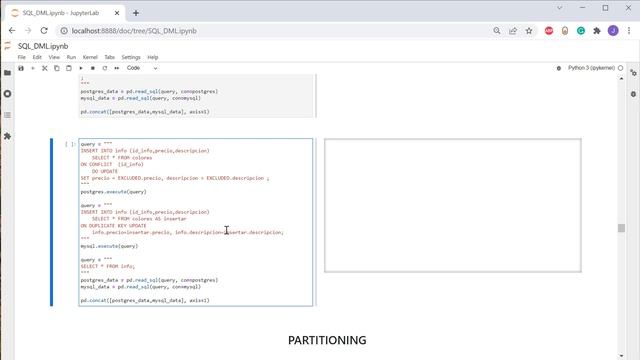Open the running terminals and kernels panel
The image size is (640, 360).
pos(7,94)
